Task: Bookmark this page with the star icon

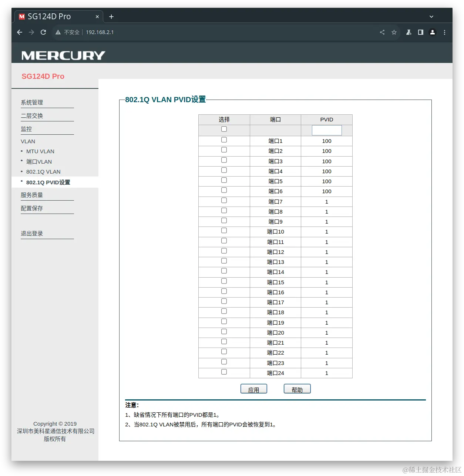Action: 394,32
